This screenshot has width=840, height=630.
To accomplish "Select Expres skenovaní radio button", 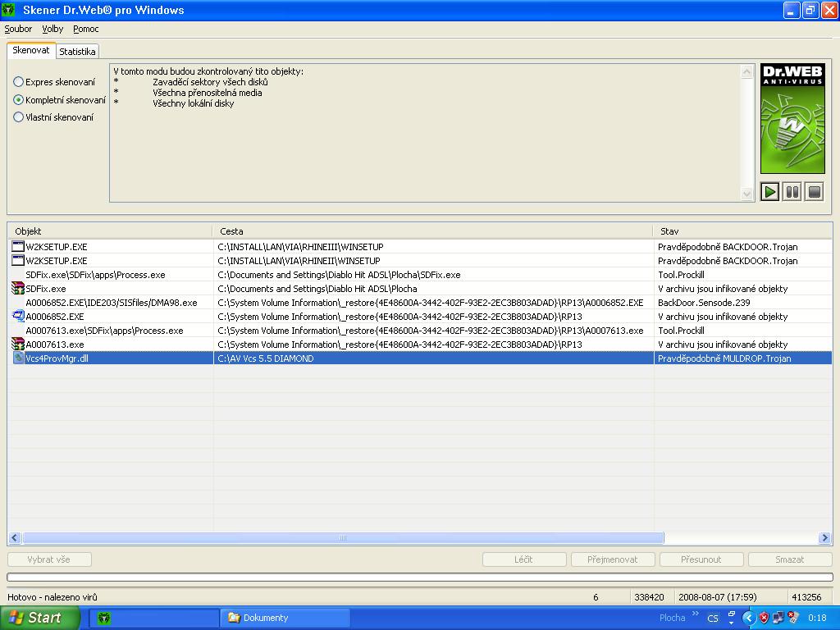I will [x=19, y=82].
